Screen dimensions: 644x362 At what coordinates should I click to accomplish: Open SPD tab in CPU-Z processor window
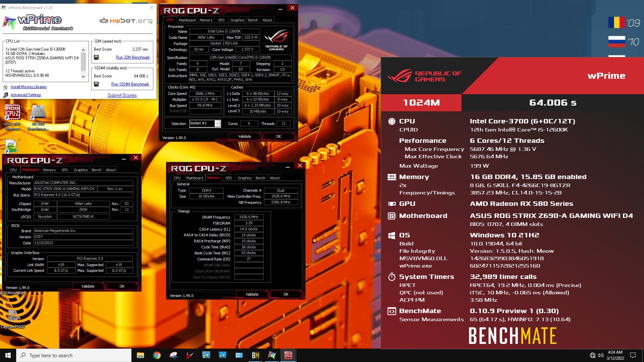(x=221, y=20)
